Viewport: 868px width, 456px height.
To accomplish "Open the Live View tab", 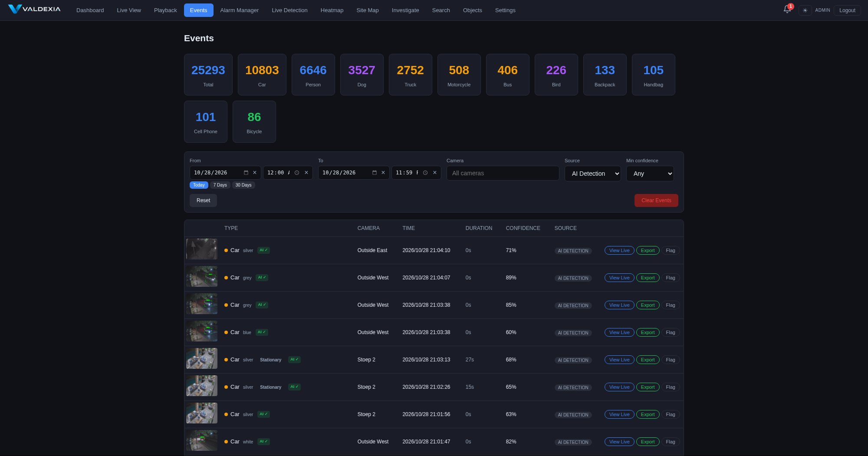I will (129, 10).
